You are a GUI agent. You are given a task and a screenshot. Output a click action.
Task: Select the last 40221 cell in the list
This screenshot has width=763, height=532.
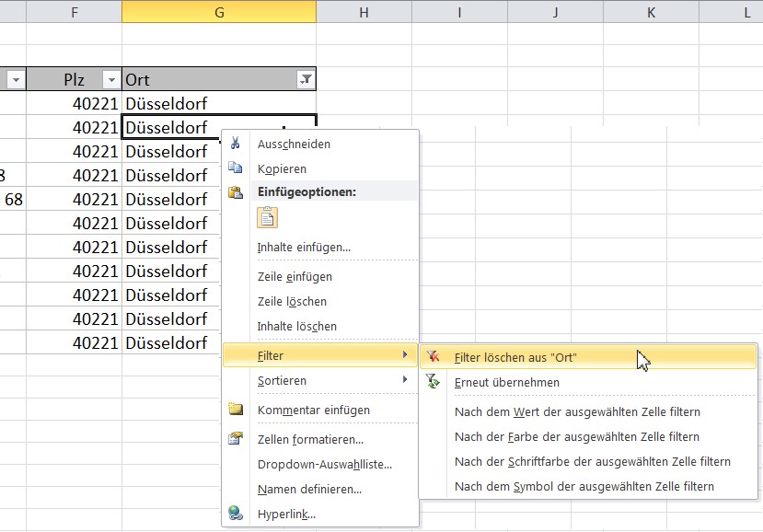(x=74, y=342)
